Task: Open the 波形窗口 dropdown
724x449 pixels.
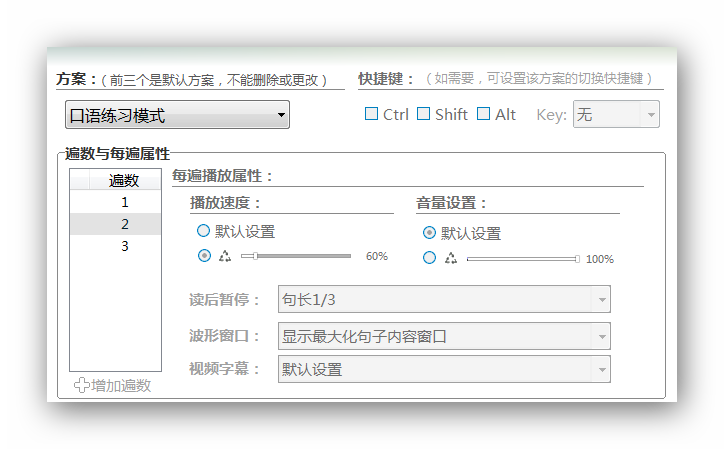Action: point(444,336)
